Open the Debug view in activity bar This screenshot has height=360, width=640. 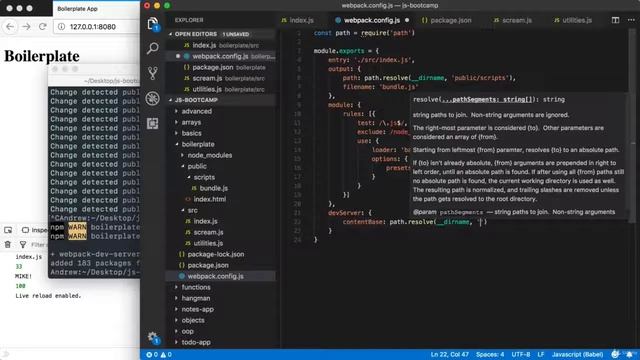pos(153,98)
